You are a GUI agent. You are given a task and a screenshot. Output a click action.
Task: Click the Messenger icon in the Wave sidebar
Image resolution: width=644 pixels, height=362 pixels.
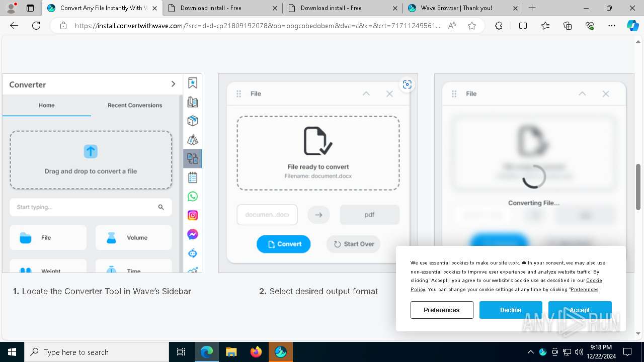[x=193, y=234]
